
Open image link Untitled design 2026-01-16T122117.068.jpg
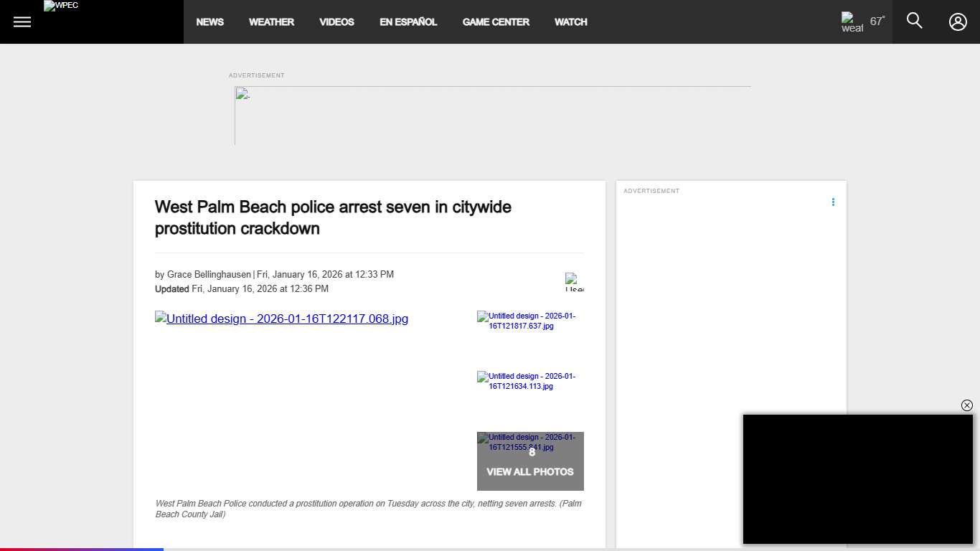point(281,319)
